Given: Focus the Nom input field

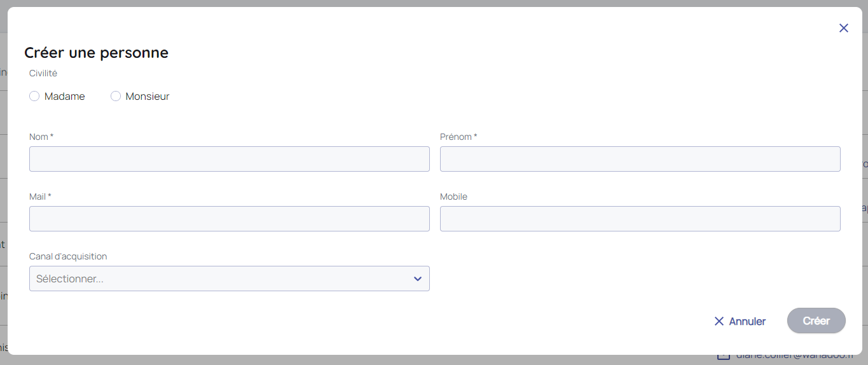Looking at the screenshot, I should [x=229, y=159].
